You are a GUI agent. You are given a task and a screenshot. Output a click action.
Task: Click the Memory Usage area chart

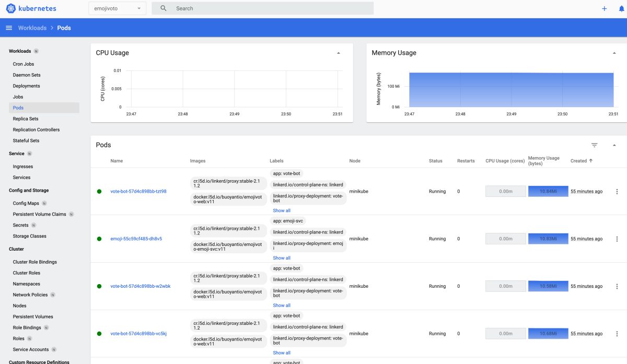[x=511, y=90]
